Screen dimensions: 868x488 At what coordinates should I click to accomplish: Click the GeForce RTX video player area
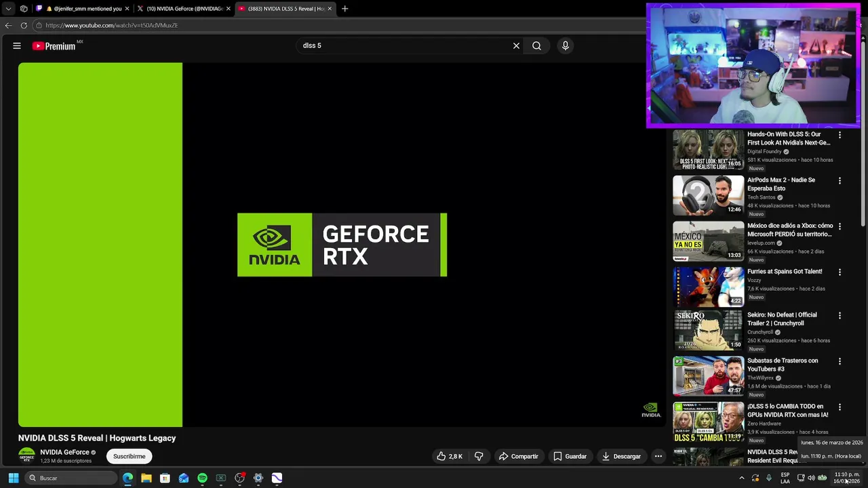coord(341,245)
